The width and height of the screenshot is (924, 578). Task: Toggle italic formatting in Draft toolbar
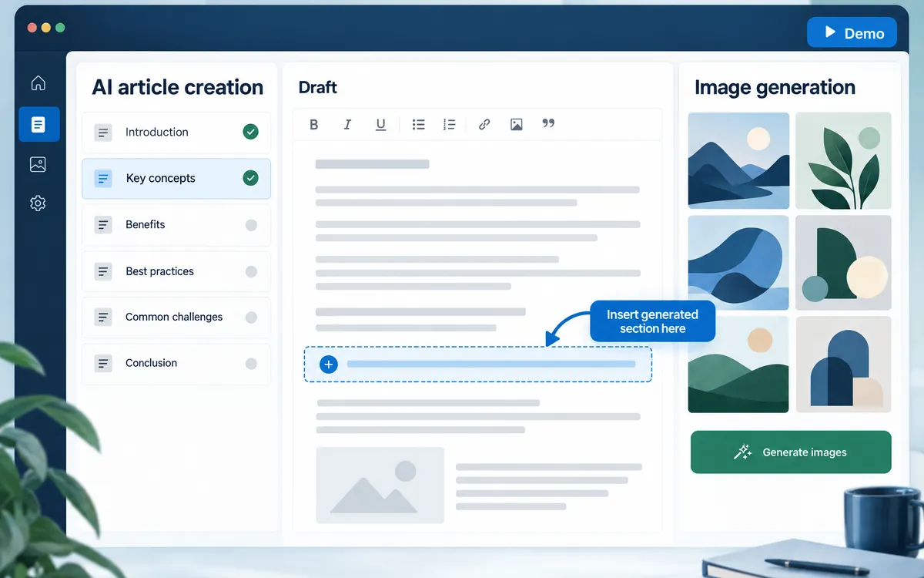pyautogui.click(x=347, y=124)
